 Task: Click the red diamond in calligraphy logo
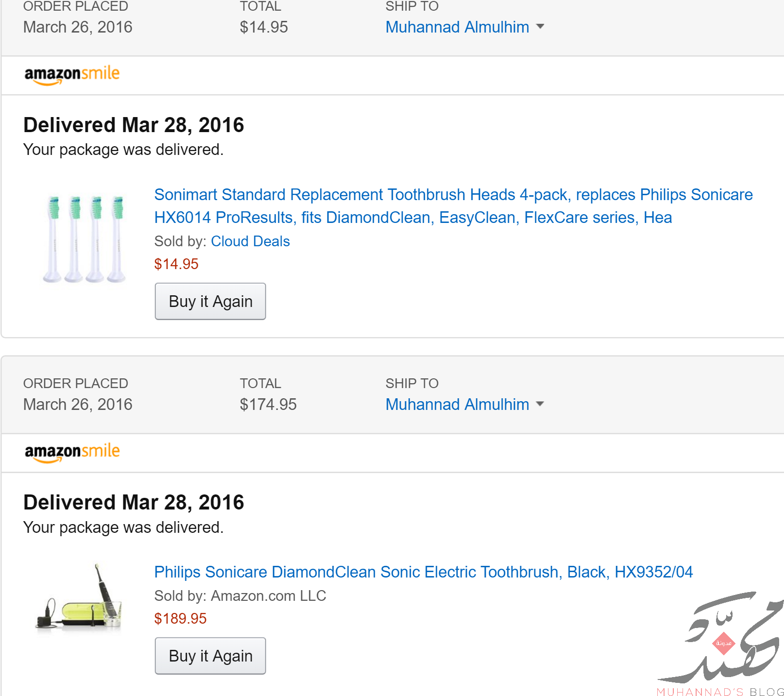tap(723, 643)
